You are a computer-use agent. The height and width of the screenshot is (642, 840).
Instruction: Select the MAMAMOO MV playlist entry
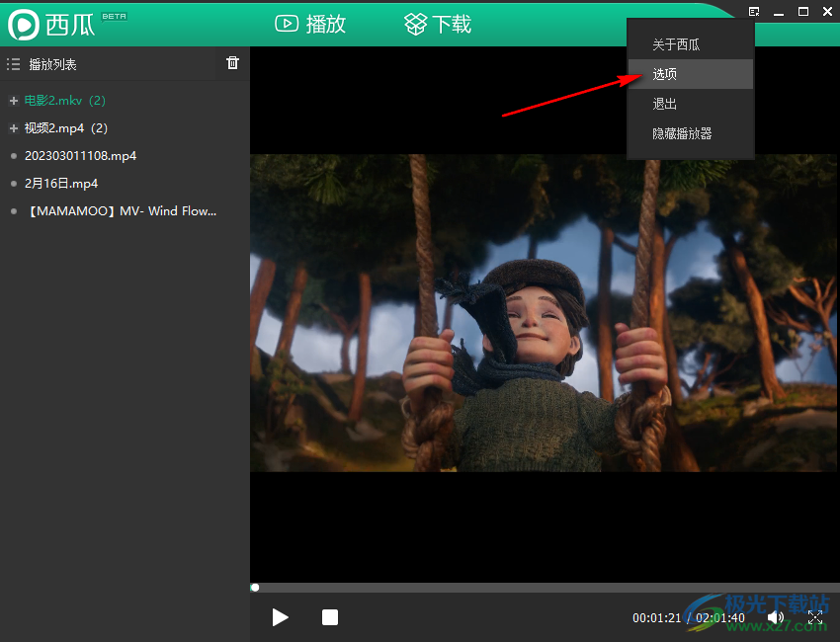pos(121,211)
